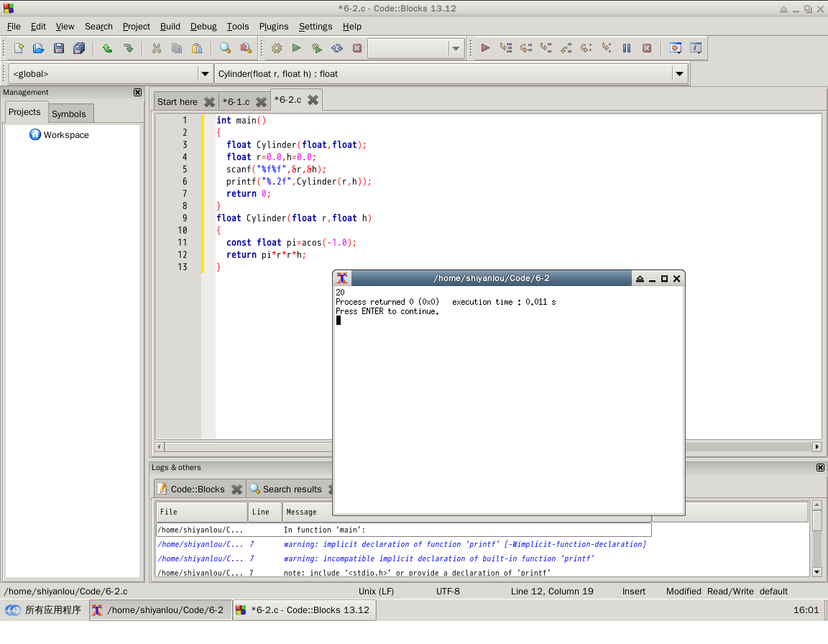Click the 所有应用程序 applications menu in taskbar
828x644 pixels.
point(45,610)
